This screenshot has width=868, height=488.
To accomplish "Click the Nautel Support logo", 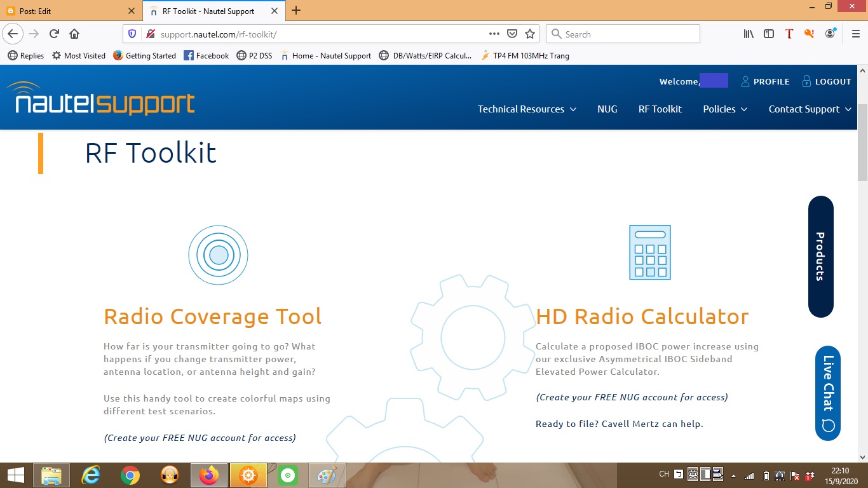I will click(x=100, y=98).
